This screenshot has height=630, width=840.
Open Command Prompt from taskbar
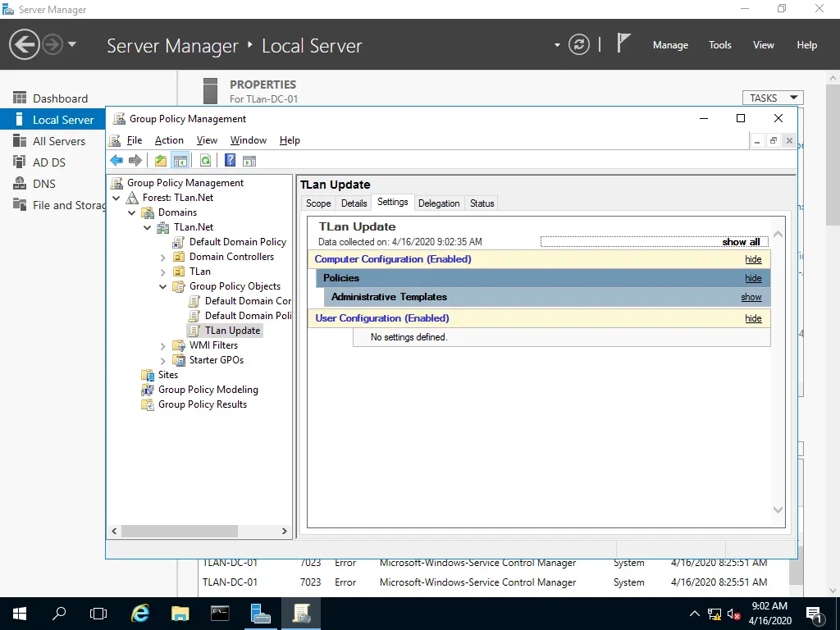[220, 614]
